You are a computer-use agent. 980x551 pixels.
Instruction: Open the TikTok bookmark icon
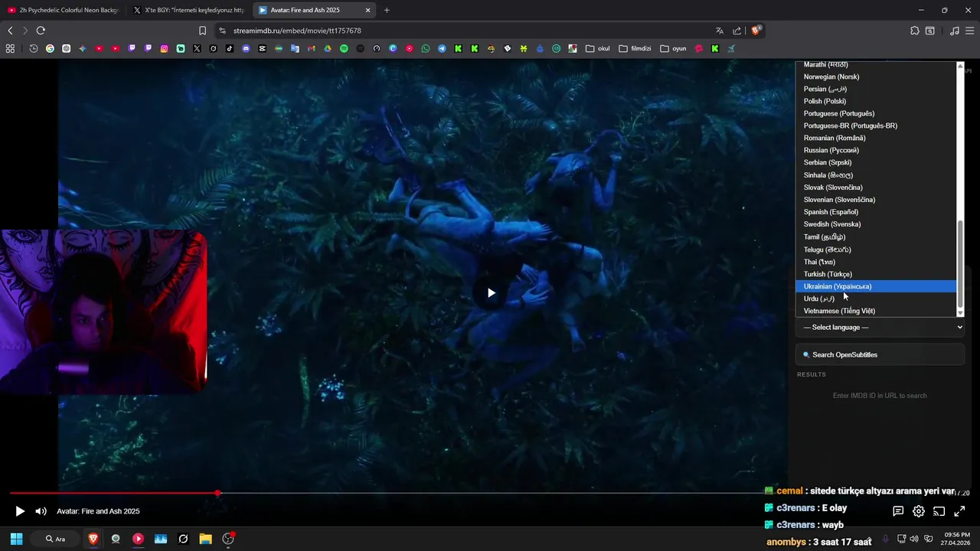pos(230,48)
